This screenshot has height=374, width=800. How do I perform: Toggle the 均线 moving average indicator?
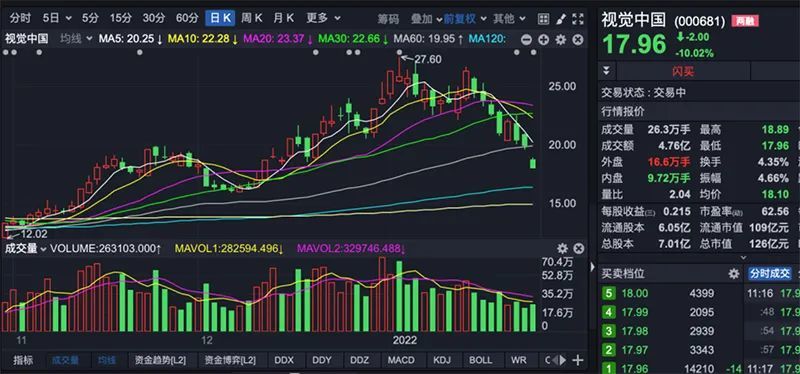(107, 360)
